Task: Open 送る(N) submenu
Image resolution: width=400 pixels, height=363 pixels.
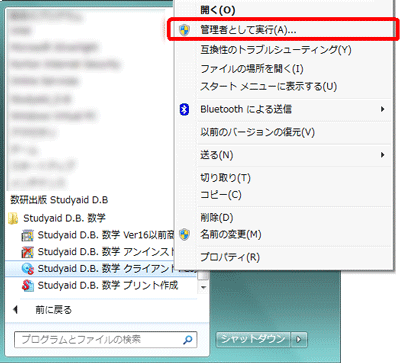Action: 283,155
